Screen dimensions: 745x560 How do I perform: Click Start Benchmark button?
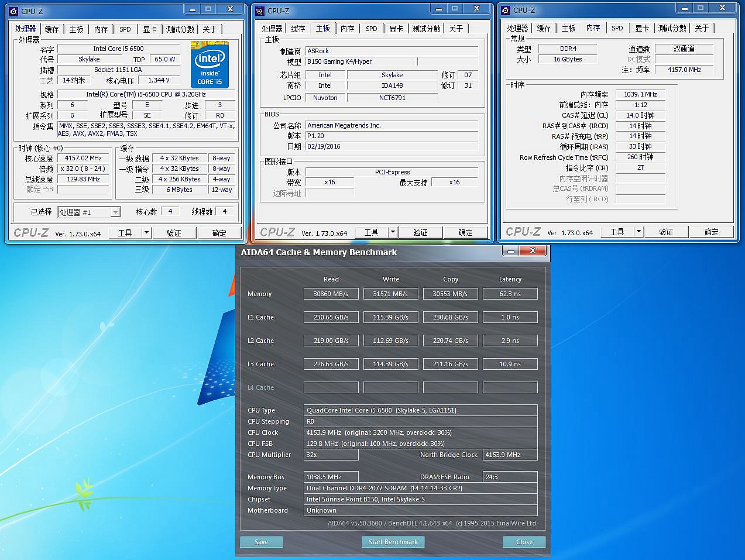(x=393, y=542)
